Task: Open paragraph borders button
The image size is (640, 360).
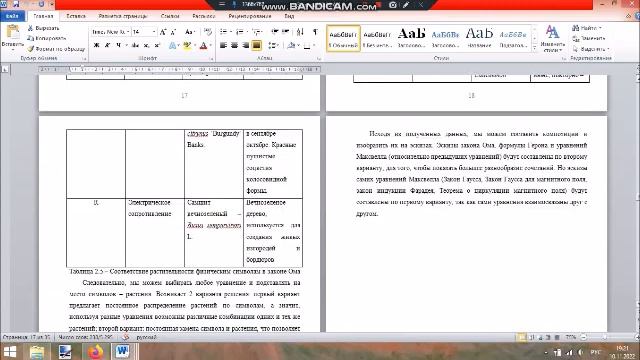Action: 307,45
